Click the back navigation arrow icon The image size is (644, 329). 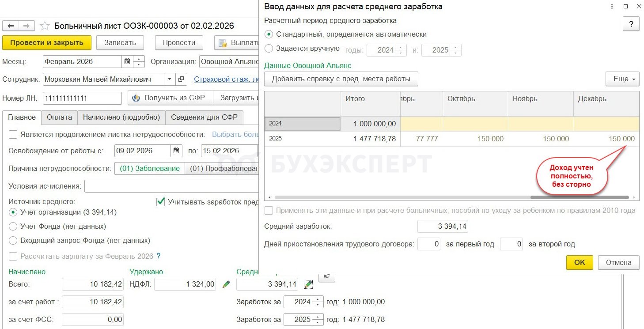pyautogui.click(x=11, y=26)
